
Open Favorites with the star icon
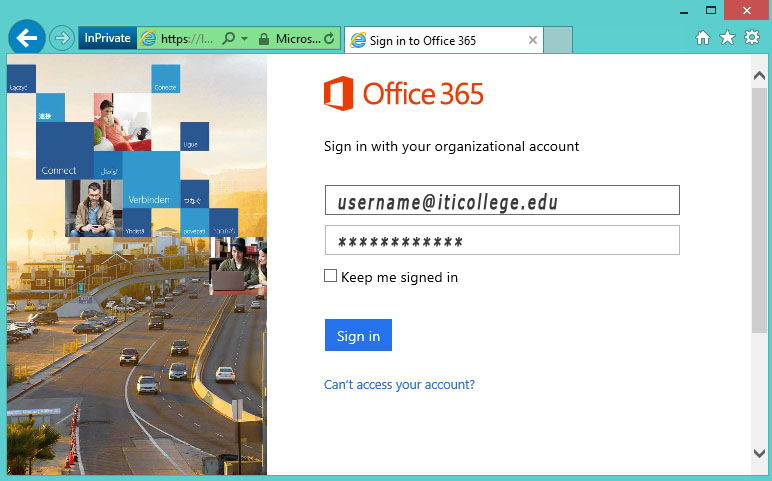(727, 38)
